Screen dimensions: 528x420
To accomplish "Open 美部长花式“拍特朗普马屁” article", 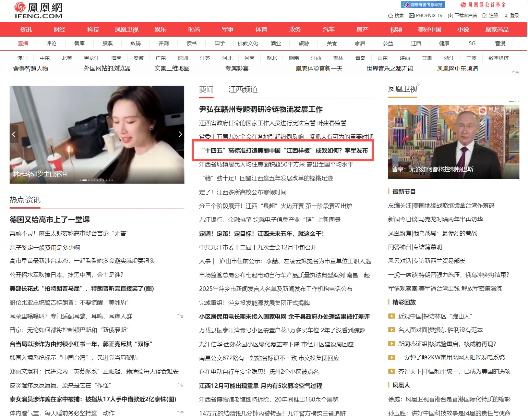I will pyautogui.click(x=82, y=289).
